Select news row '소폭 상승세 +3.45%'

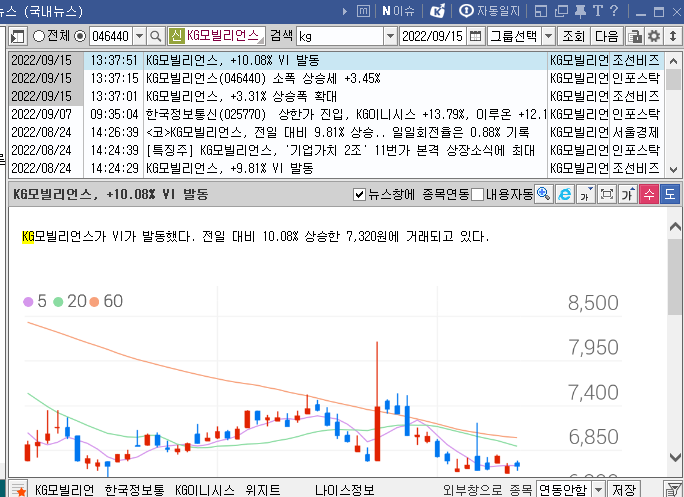click(336, 78)
